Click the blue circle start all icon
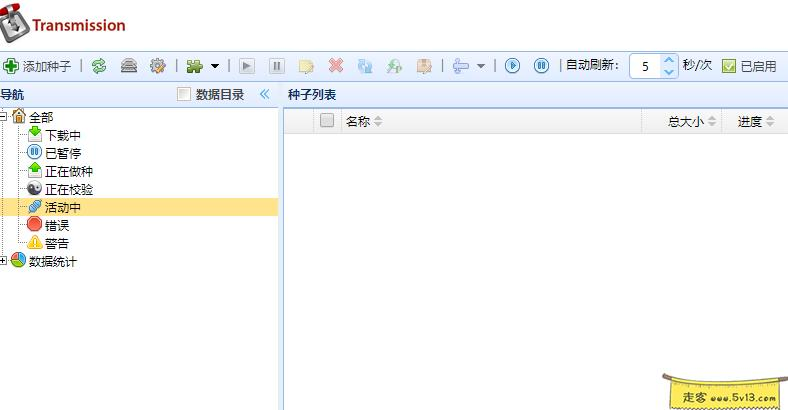788x410 pixels. pyautogui.click(x=512, y=66)
